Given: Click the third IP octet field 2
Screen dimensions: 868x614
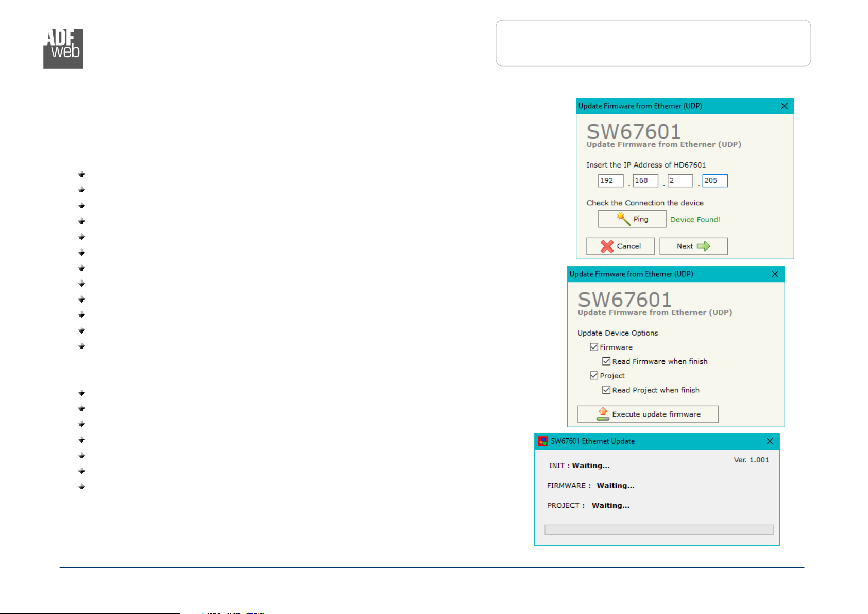Looking at the screenshot, I should [680, 180].
